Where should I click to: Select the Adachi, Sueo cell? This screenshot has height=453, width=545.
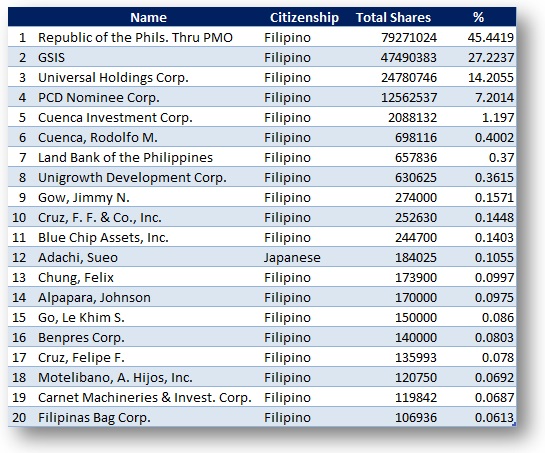point(78,258)
